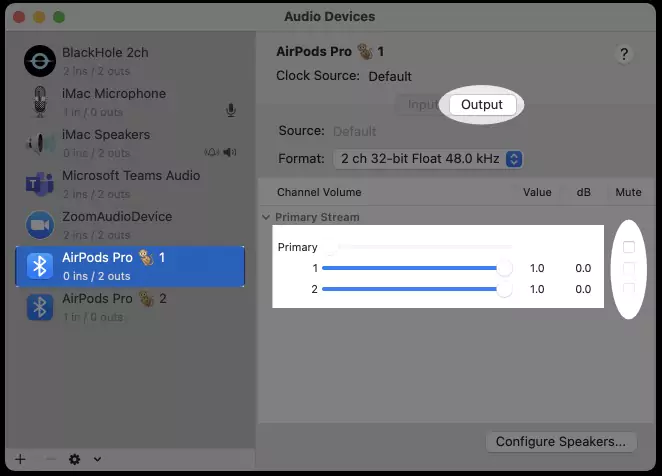
Task: Add a new device with the plus button
Action: [20, 459]
